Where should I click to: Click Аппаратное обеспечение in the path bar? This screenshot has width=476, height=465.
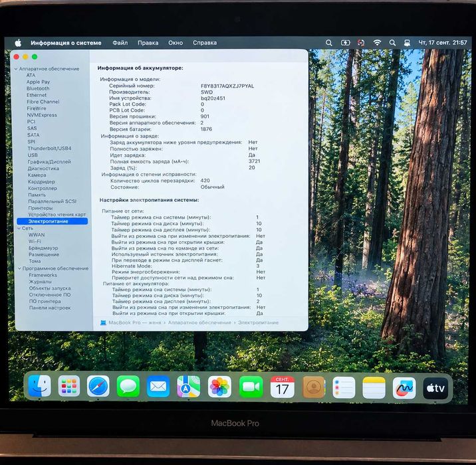pos(199,322)
